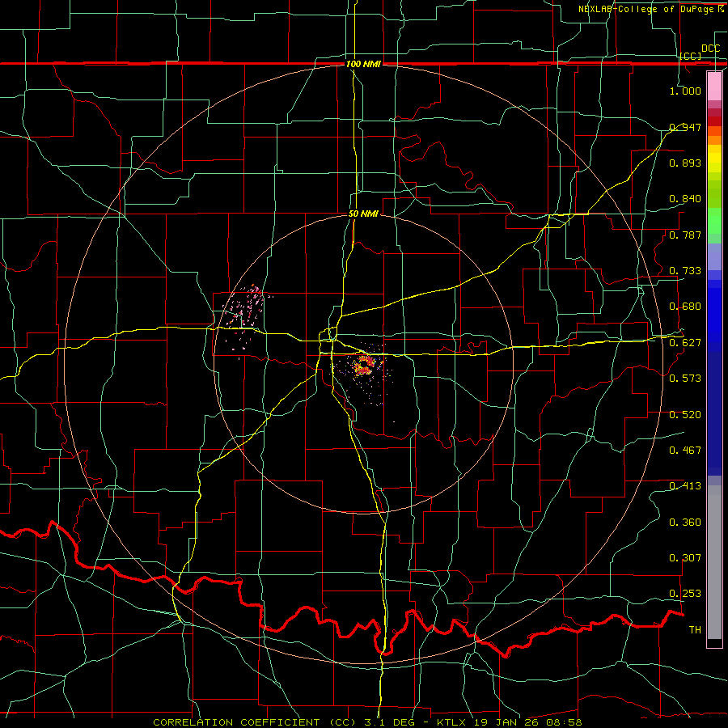Select the 0.787 legend value
Image resolution: width=728 pixels, height=728 pixels.
685,235
